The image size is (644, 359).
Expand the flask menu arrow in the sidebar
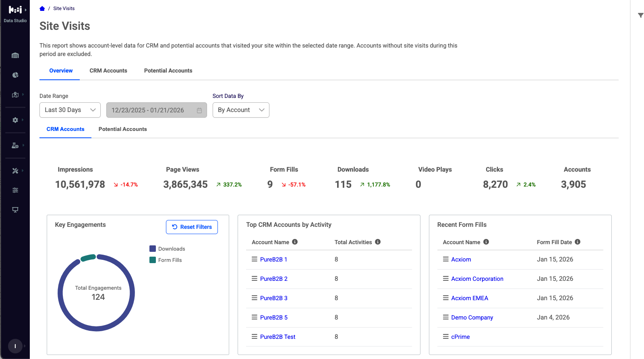pyautogui.click(x=23, y=145)
